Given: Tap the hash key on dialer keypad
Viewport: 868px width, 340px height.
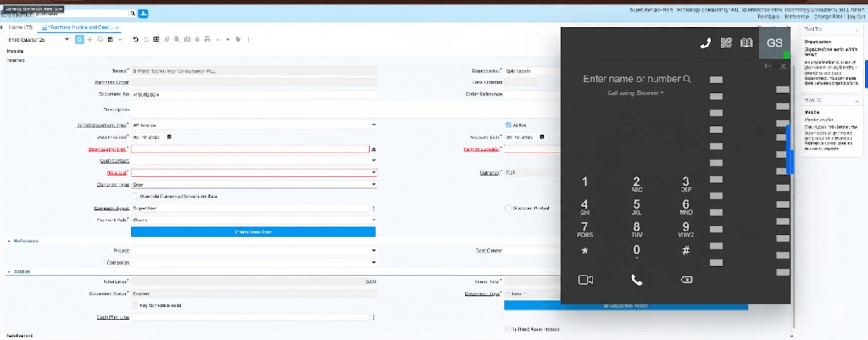Looking at the screenshot, I should (686, 251).
